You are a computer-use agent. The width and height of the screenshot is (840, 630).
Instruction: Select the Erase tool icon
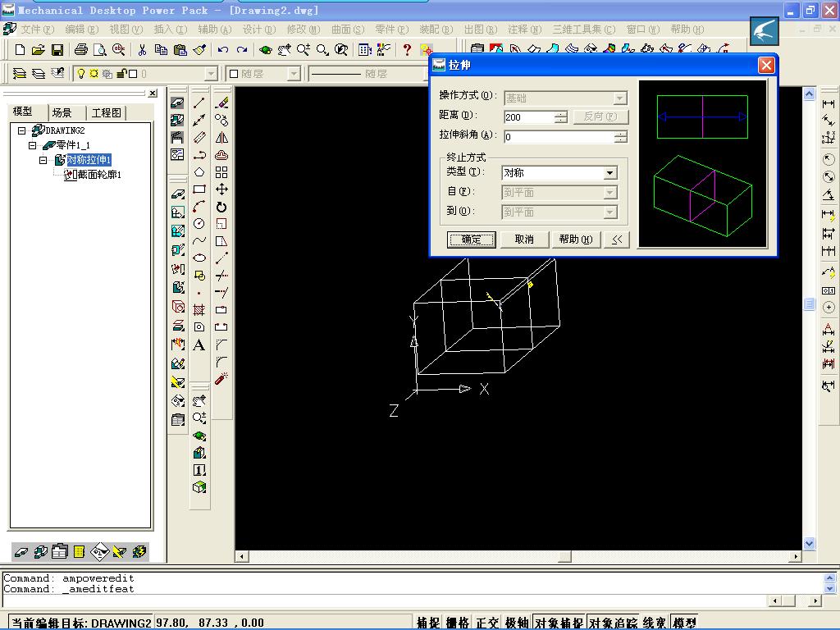221,103
